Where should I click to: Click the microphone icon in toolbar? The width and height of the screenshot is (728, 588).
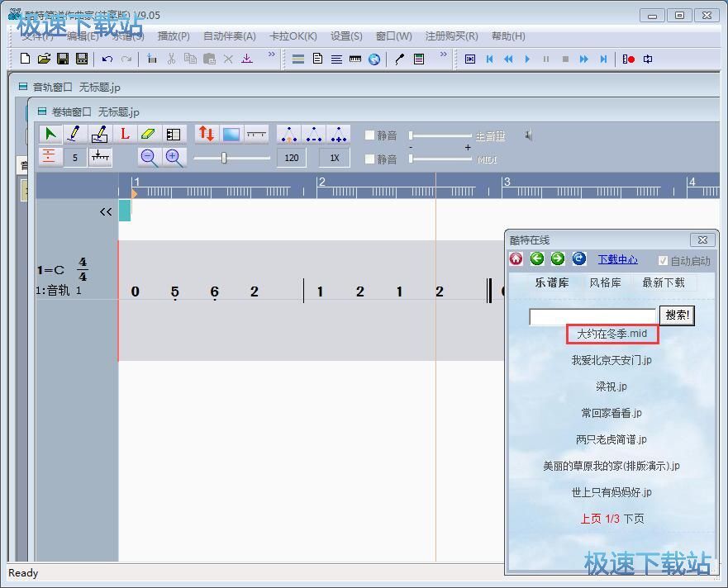[x=399, y=59]
